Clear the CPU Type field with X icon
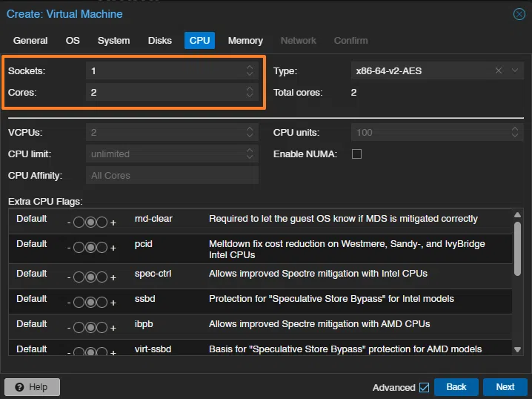Image resolution: width=532 pixels, height=399 pixels. point(499,70)
